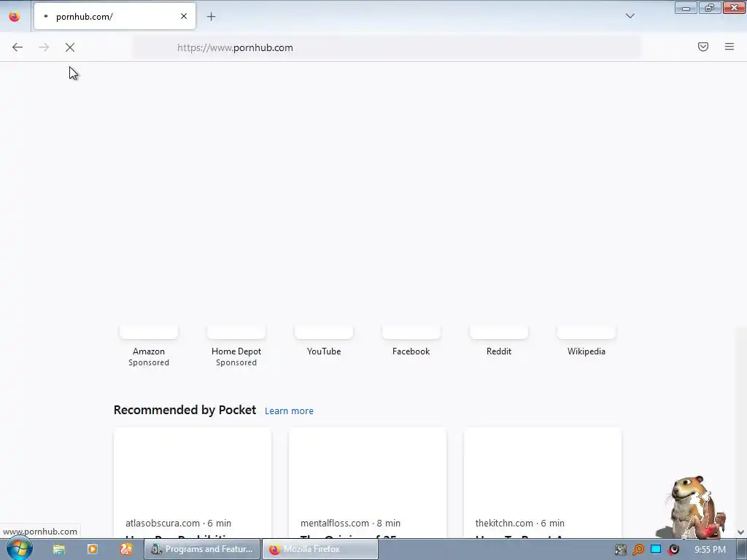
Task: Open the YouTube shortcut tile
Action: tap(324, 342)
